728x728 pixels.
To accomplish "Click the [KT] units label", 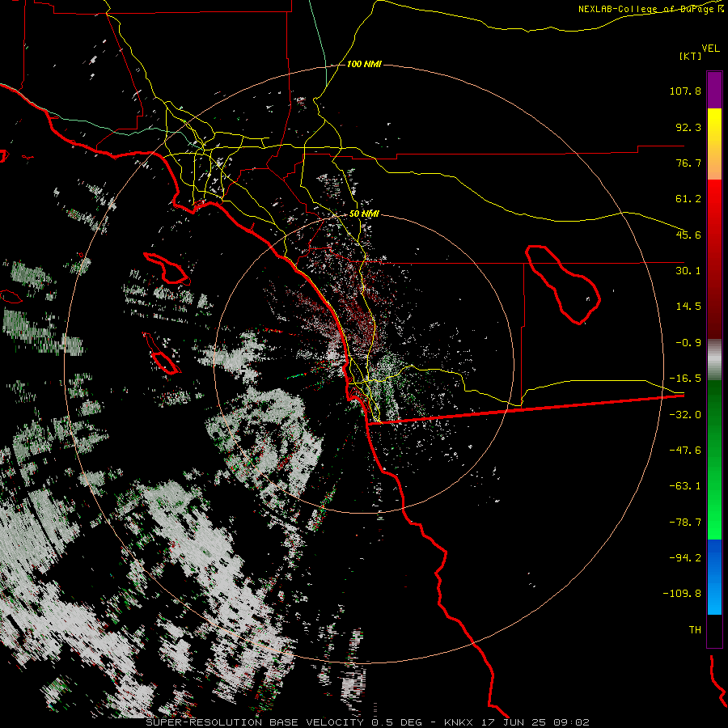I will [690, 56].
